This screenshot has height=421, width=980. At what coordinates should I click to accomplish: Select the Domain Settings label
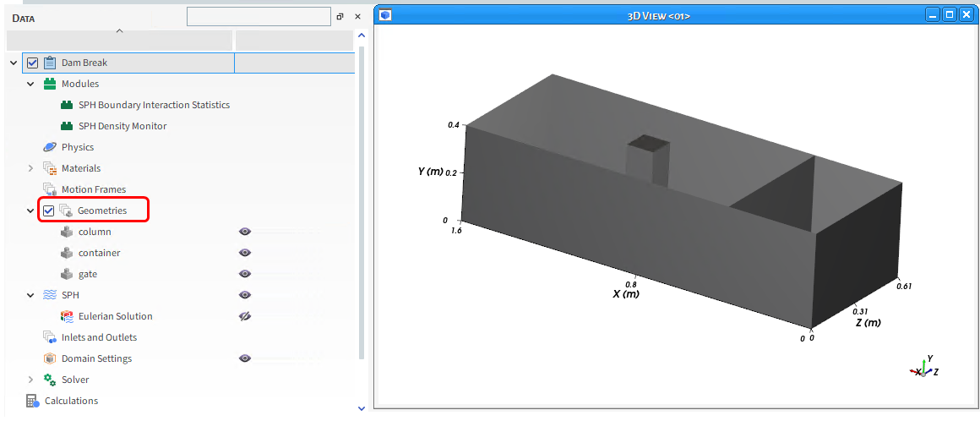coord(97,359)
